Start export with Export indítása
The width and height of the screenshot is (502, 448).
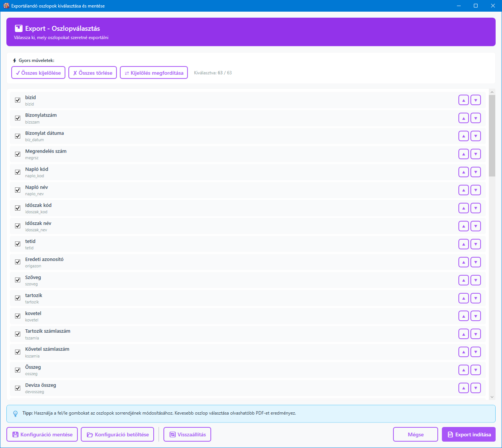tap(469, 434)
